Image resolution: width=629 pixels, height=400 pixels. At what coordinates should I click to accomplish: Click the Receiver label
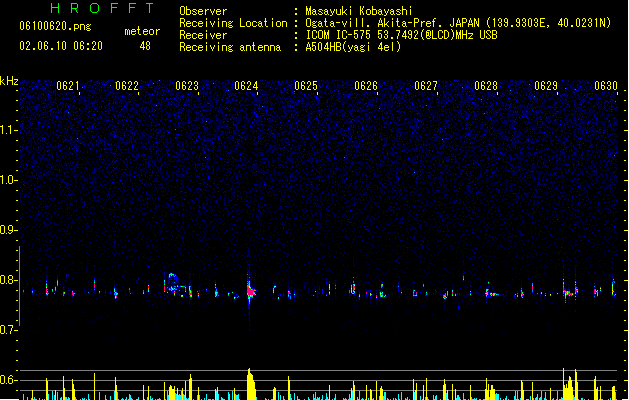click(x=203, y=35)
